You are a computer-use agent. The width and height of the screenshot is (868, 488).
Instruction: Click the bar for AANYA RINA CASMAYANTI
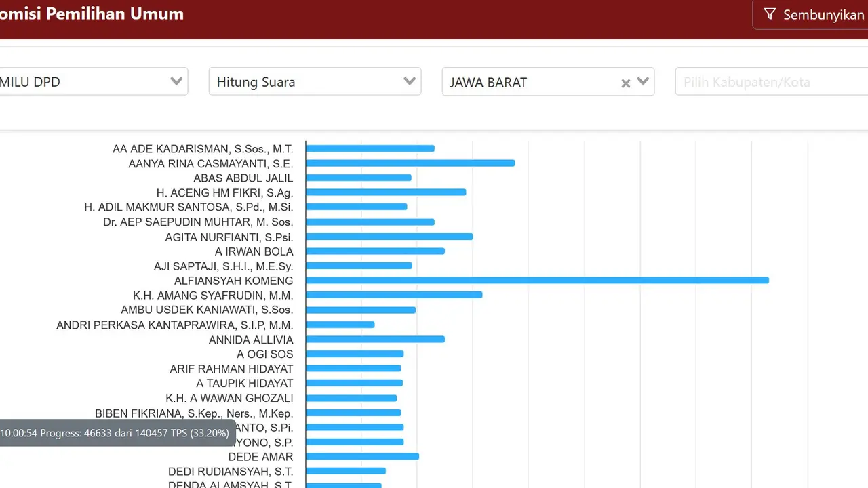tap(410, 163)
